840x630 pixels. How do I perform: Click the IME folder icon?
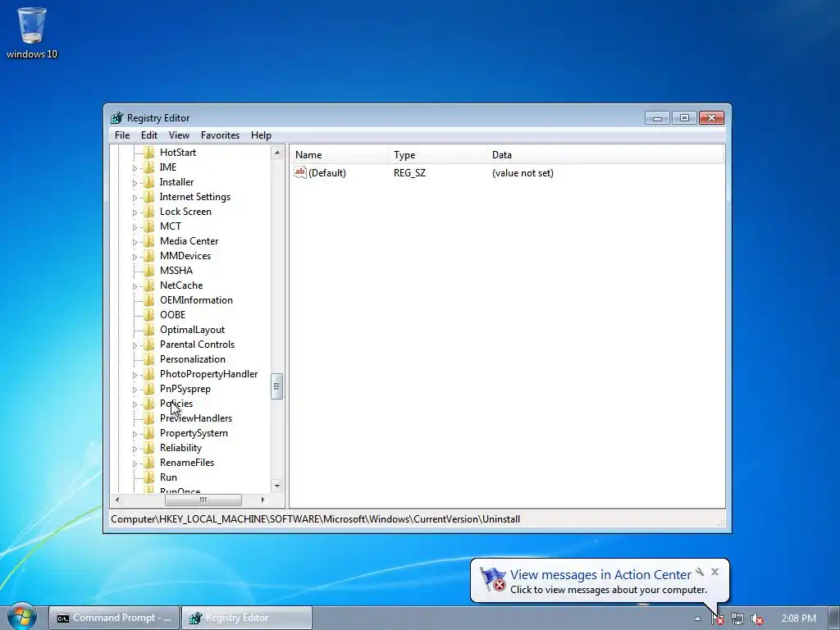coord(149,167)
